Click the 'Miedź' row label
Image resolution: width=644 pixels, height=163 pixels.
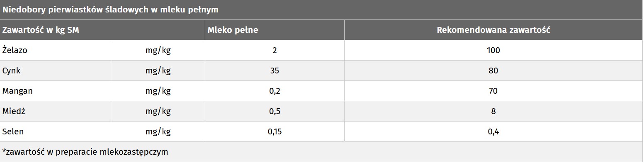[x=14, y=111]
